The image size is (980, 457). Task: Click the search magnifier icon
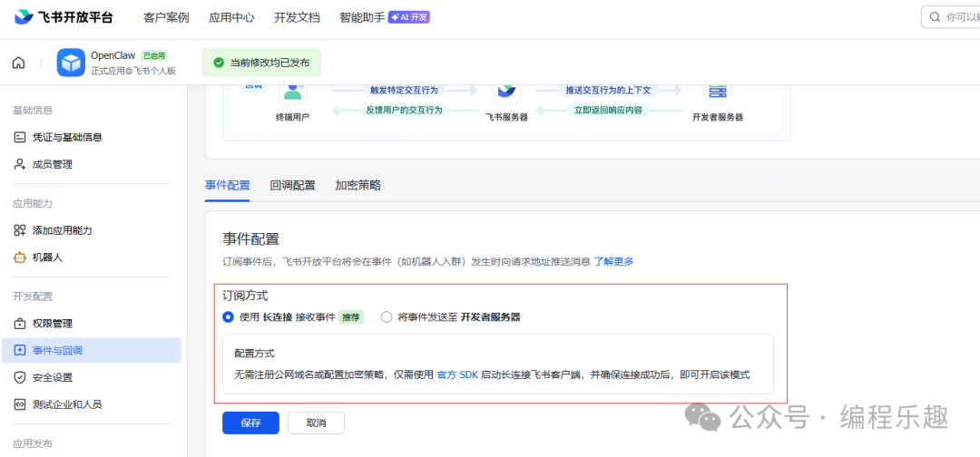point(935,17)
